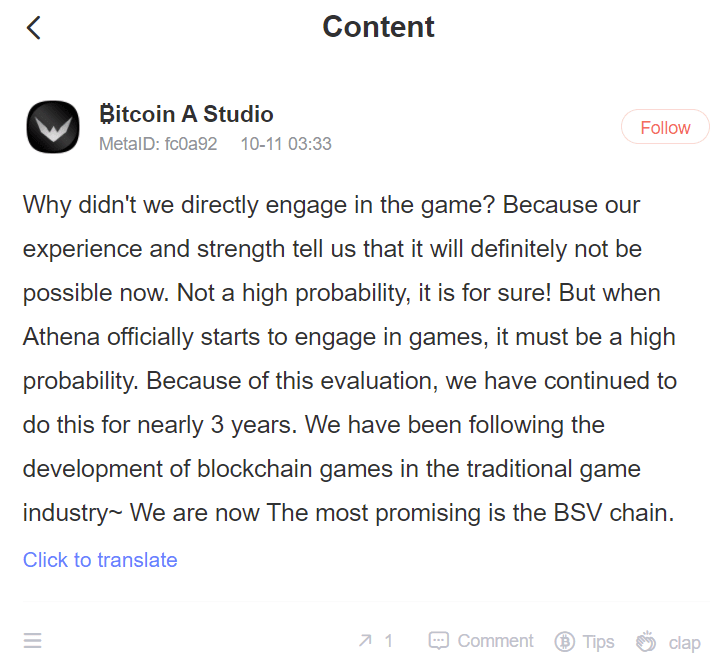Select the clap label
This screenshot has height=670, width=728.
(684, 643)
